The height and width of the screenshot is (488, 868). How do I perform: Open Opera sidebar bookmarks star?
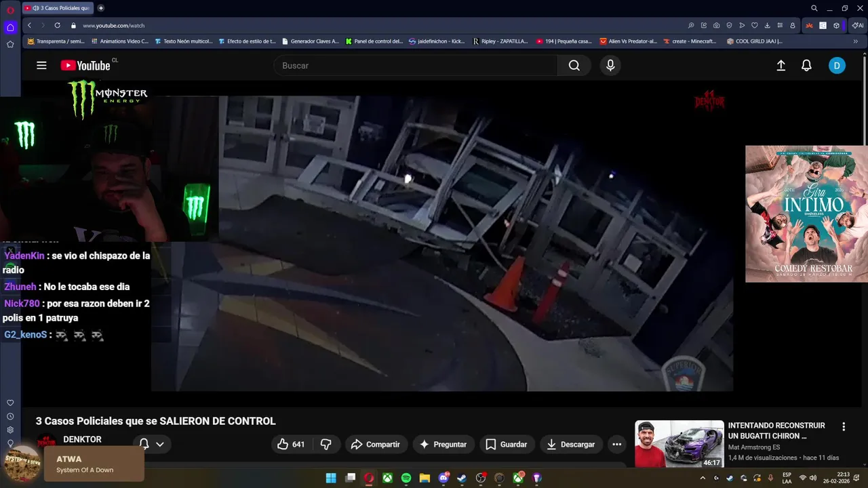pyautogui.click(x=10, y=44)
